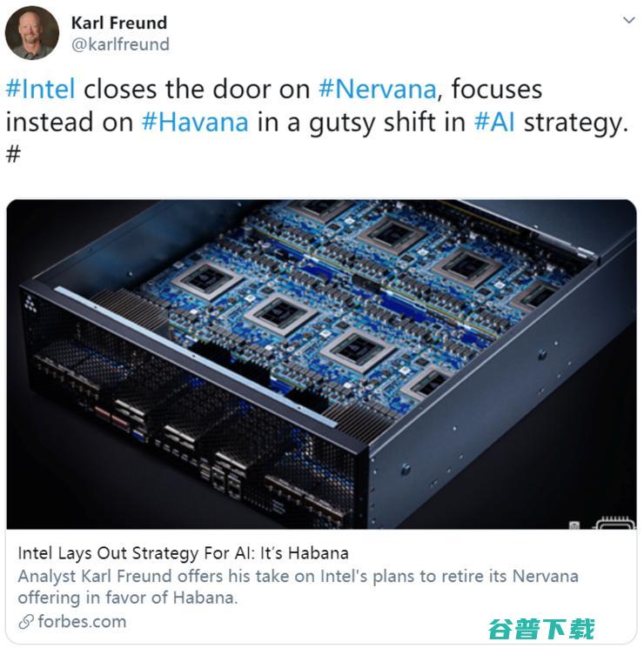
Task: Click the green 谷普下载 watermark
Action: point(541,629)
